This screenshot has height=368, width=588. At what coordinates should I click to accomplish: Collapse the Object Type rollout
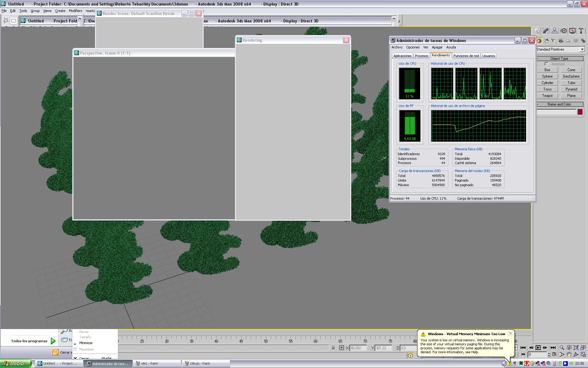pos(559,59)
